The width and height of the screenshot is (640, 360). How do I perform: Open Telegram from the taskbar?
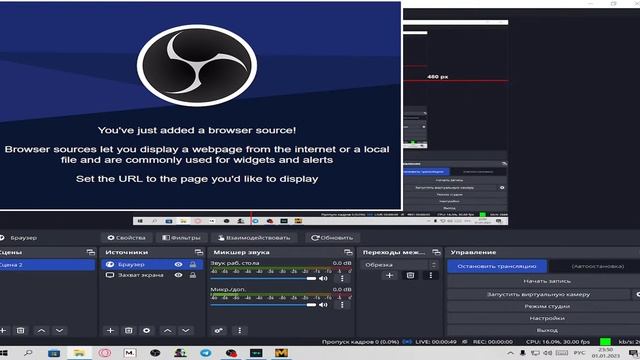coord(206,353)
